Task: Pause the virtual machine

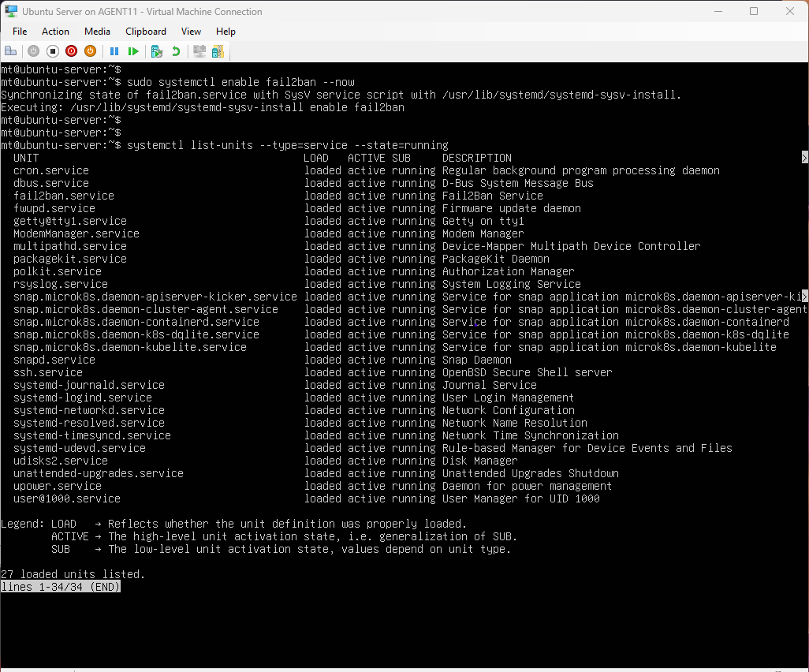Action: click(114, 51)
